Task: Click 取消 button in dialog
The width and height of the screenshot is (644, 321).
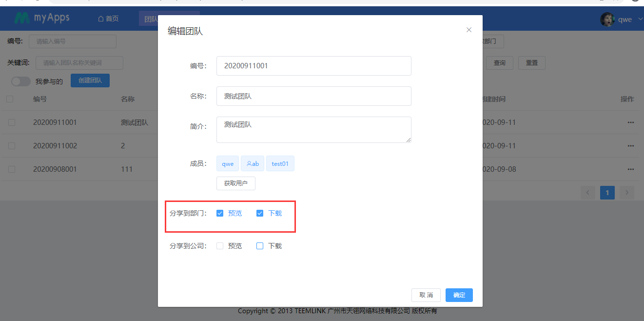Action: [426, 295]
